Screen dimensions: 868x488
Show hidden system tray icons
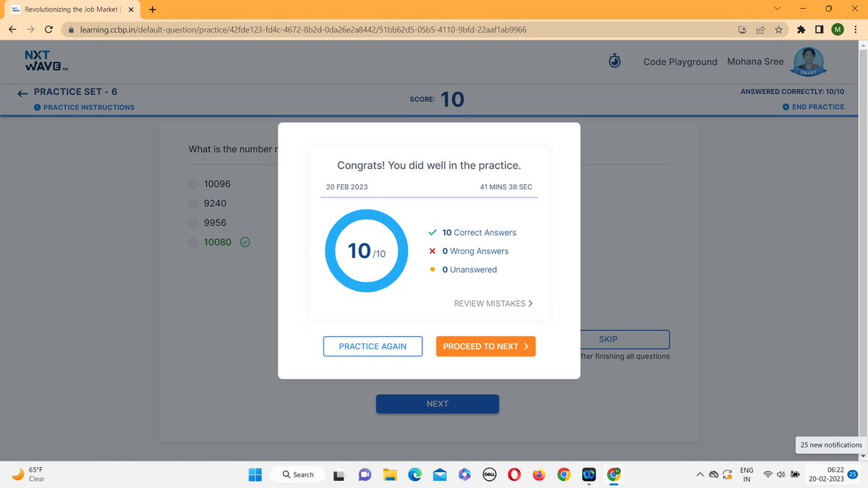pyautogui.click(x=700, y=475)
